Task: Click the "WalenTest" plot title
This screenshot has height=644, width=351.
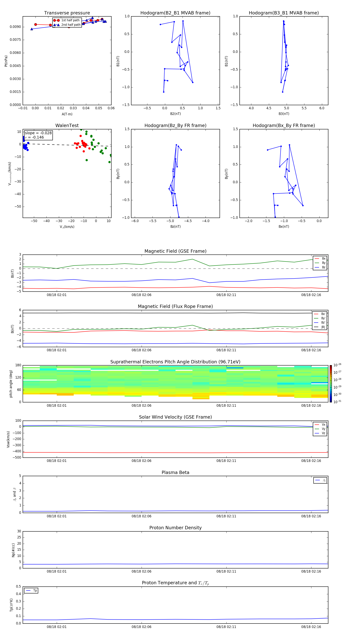Action: click(67, 125)
